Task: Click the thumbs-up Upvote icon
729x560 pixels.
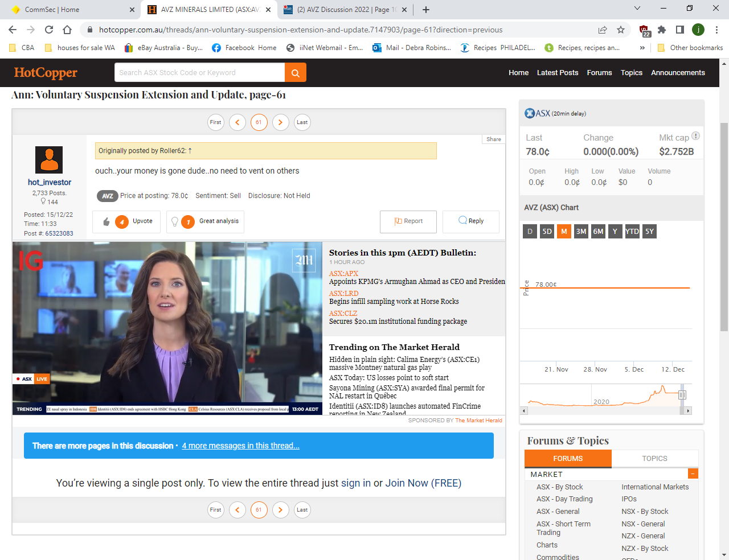Action: pos(107,222)
